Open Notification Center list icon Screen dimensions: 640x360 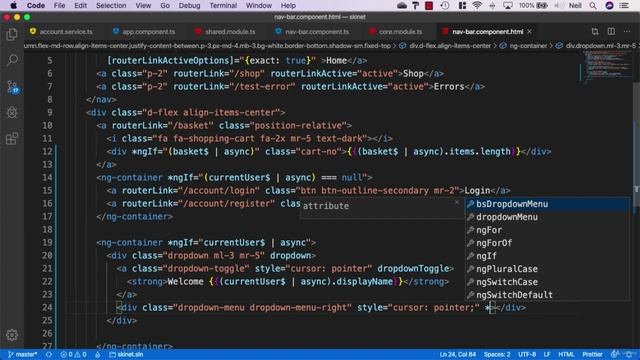tap(624, 5)
